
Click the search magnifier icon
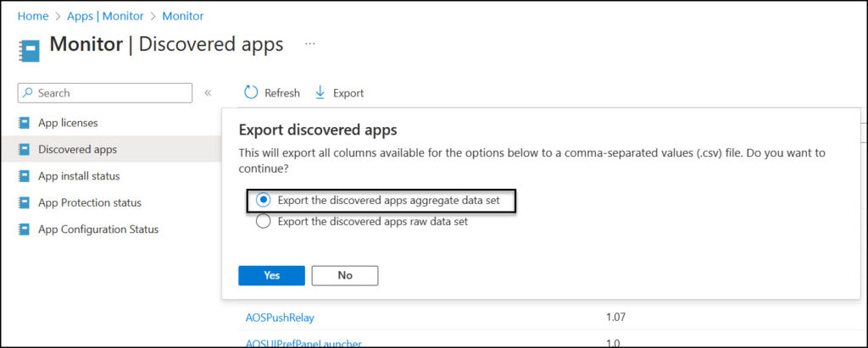point(28,93)
